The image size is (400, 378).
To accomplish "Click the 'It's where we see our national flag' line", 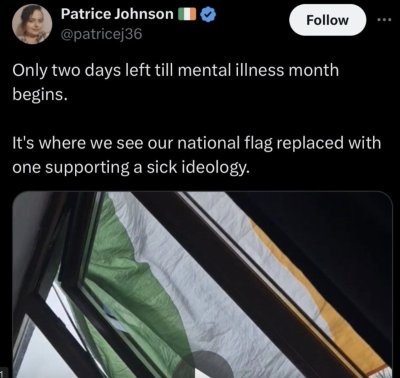I will point(196,143).
